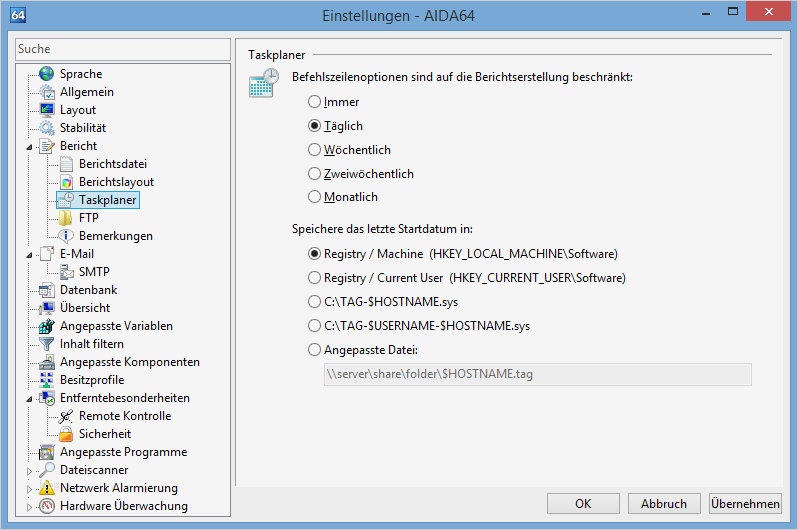Click the Allgemein settings icon

pyautogui.click(x=47, y=92)
